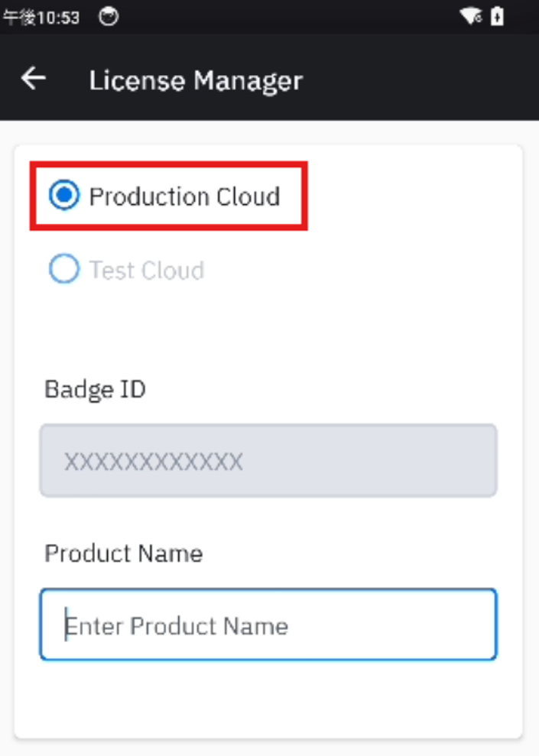Focus the Product Name input field
Screen dimensions: 539x756
268,625
